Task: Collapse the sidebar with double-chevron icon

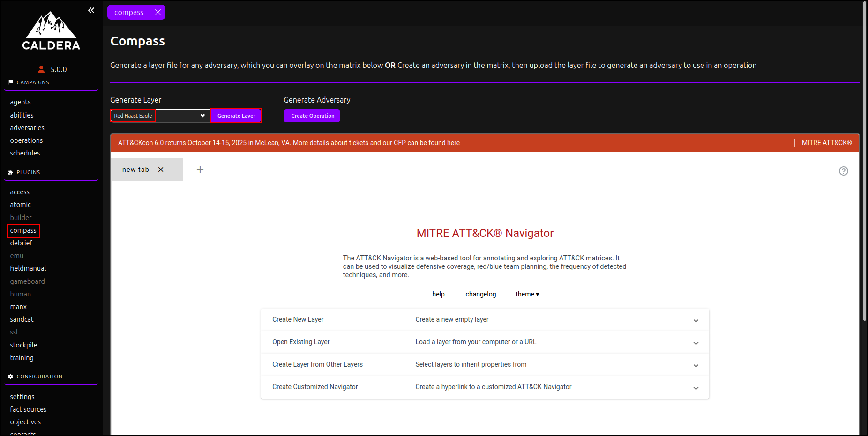Action: coord(91,10)
